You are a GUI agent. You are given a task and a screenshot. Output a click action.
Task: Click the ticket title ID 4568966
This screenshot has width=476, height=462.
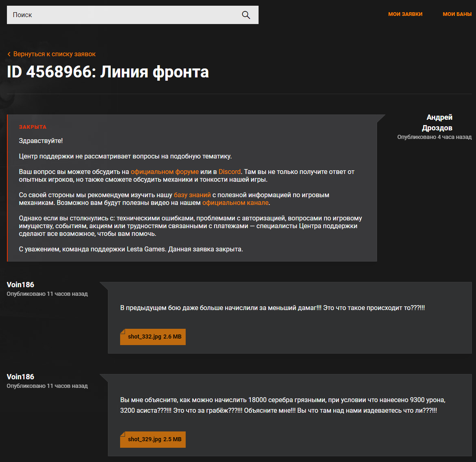point(108,72)
